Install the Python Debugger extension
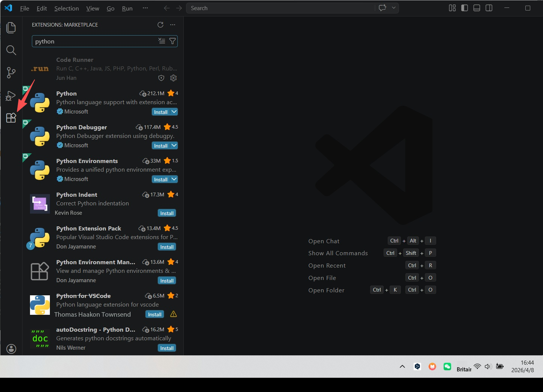 (161, 145)
